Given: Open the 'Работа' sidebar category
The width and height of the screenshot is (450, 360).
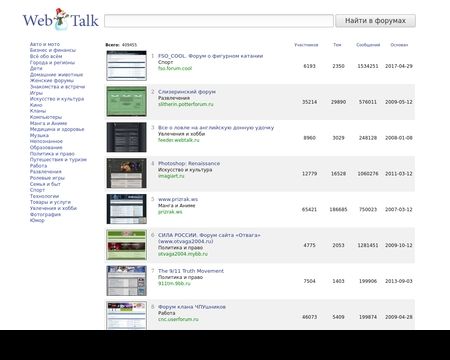Looking at the screenshot, I should 38,166.
